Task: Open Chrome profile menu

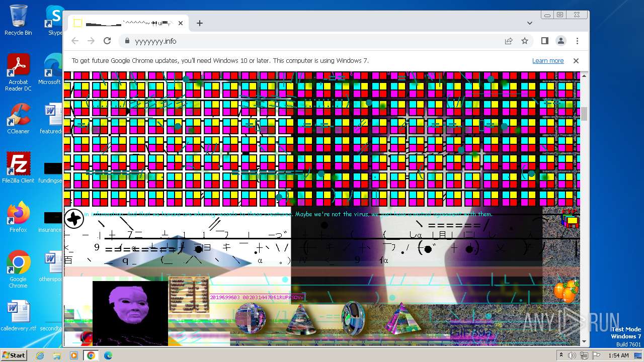Action: (x=561, y=41)
